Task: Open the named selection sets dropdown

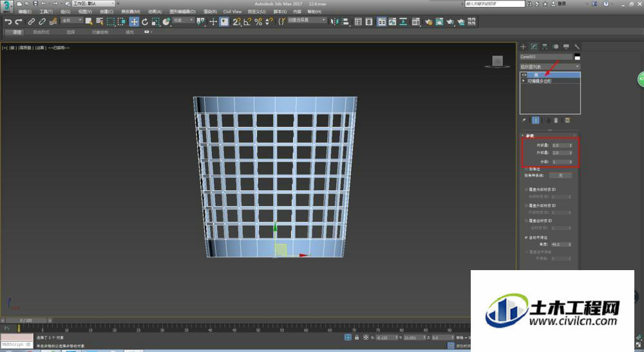Action: point(307,20)
